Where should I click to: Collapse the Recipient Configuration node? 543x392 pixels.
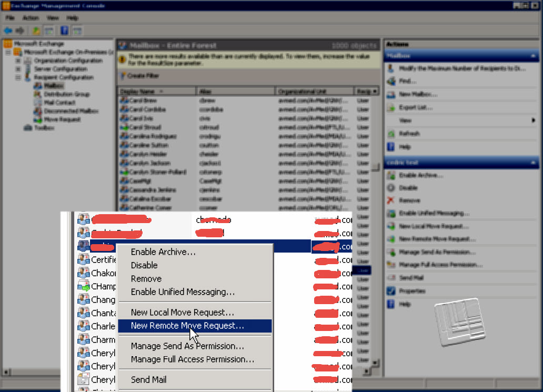[18, 77]
